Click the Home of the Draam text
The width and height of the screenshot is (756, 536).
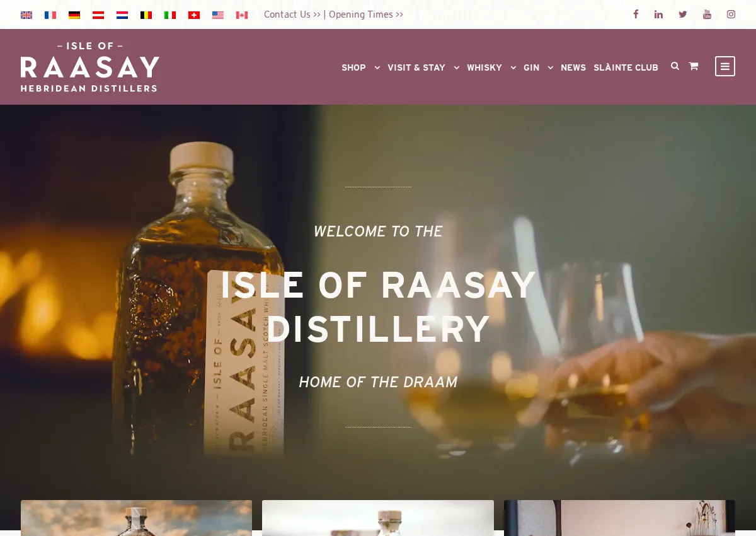pos(378,382)
